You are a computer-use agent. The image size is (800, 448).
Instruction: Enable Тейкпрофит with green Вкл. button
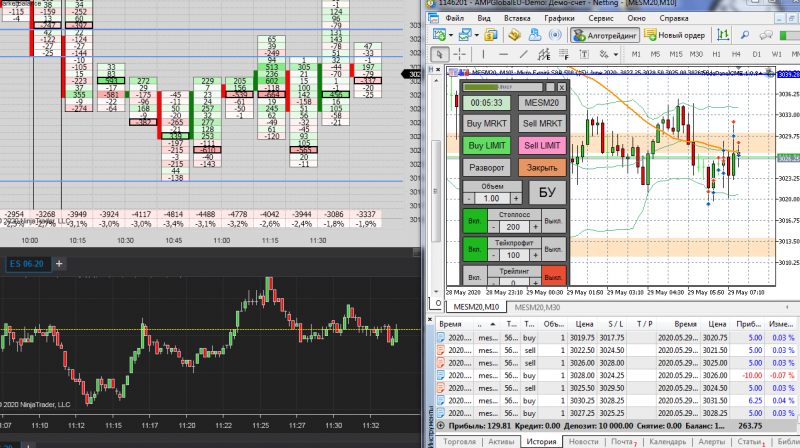click(474, 250)
